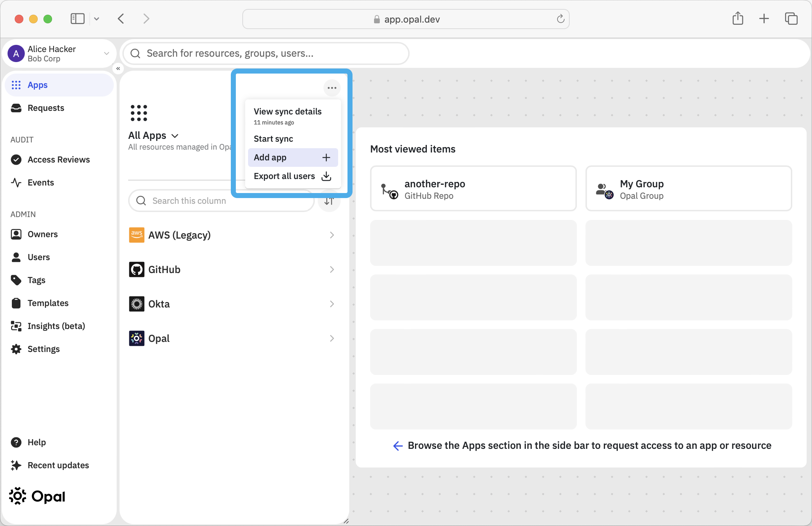Click the plus icon beside Add app
812x526 pixels.
point(326,158)
